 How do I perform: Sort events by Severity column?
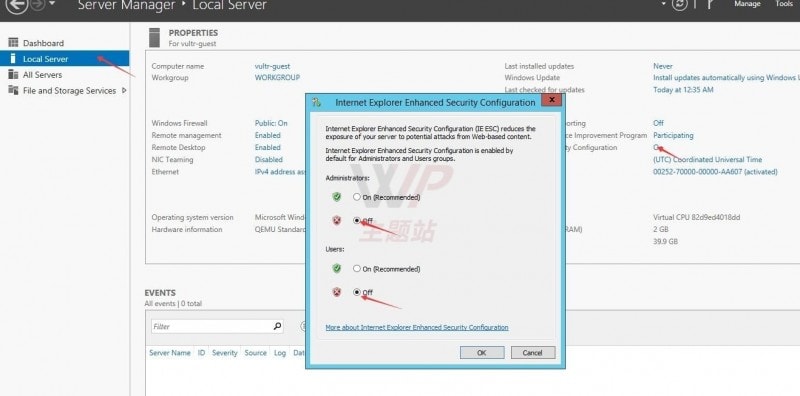click(224, 353)
